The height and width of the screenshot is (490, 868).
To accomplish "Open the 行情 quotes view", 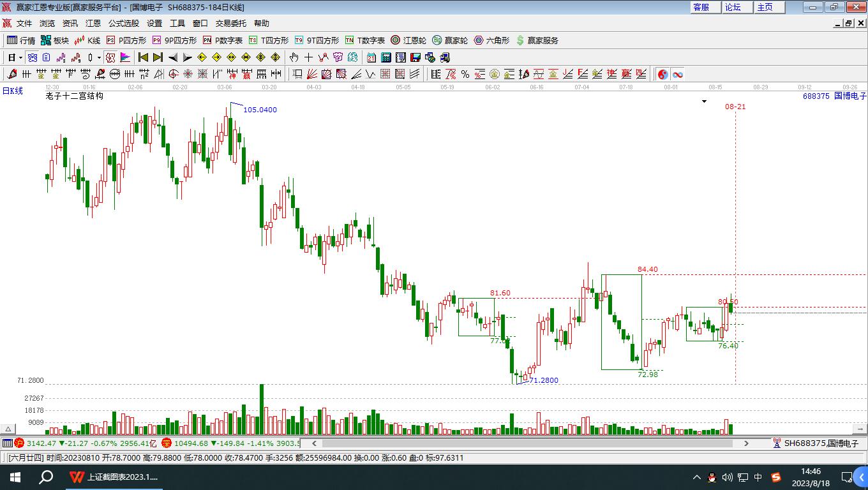I will click(21, 40).
